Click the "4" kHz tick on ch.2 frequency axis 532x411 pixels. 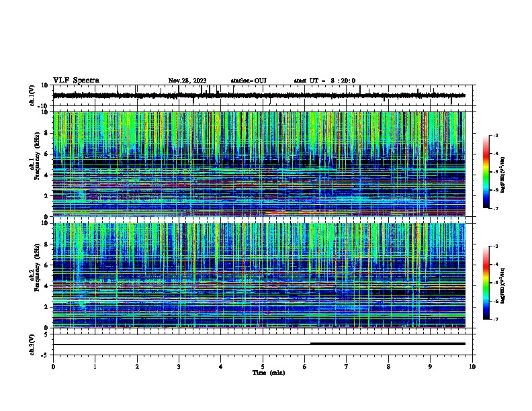pos(46,286)
